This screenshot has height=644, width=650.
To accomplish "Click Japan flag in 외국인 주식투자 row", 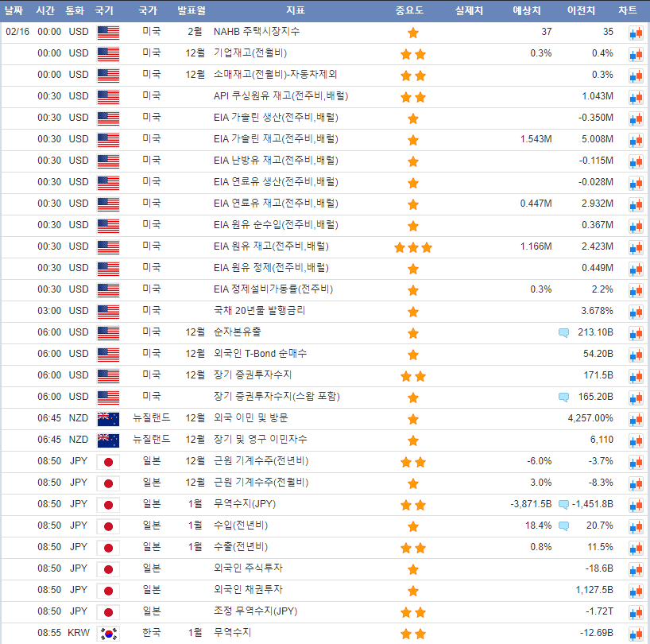I will (x=107, y=568).
